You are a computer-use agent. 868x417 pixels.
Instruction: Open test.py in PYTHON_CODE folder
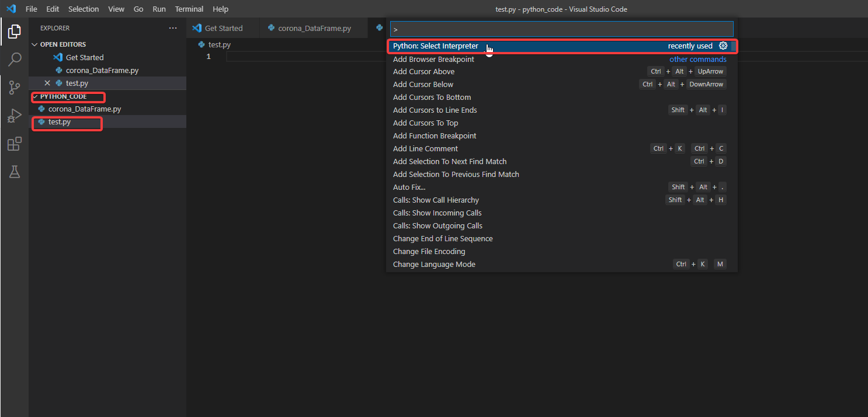point(107,122)
